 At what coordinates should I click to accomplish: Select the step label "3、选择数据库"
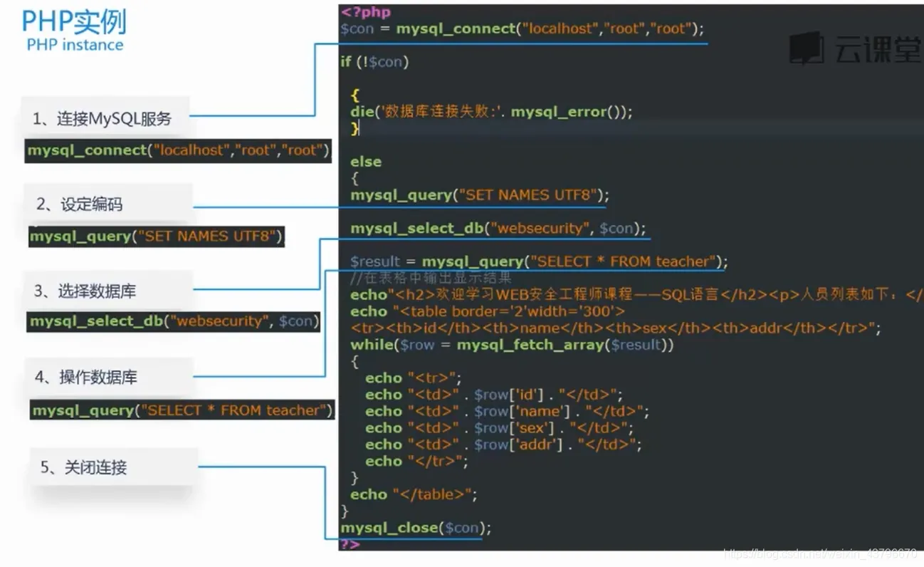click(x=85, y=291)
